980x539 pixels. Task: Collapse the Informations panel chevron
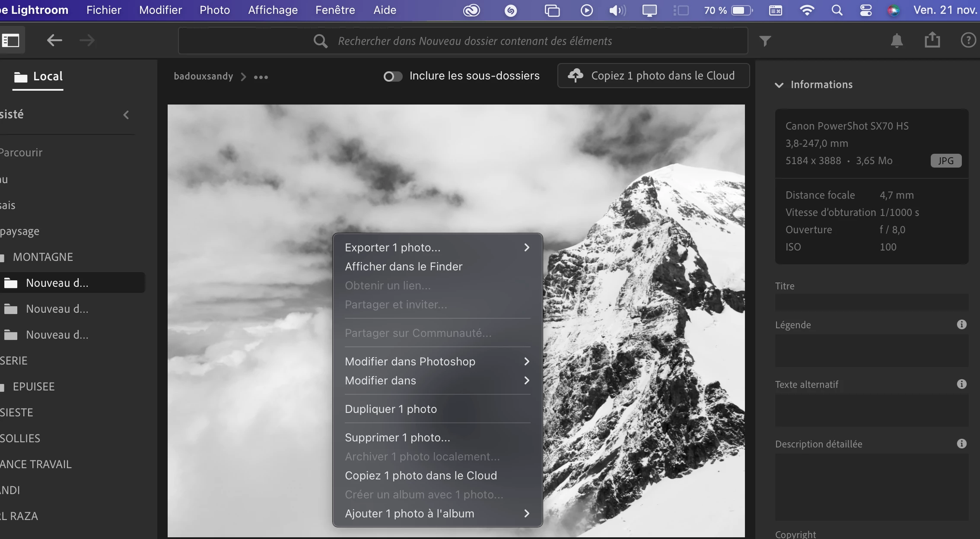click(x=779, y=85)
